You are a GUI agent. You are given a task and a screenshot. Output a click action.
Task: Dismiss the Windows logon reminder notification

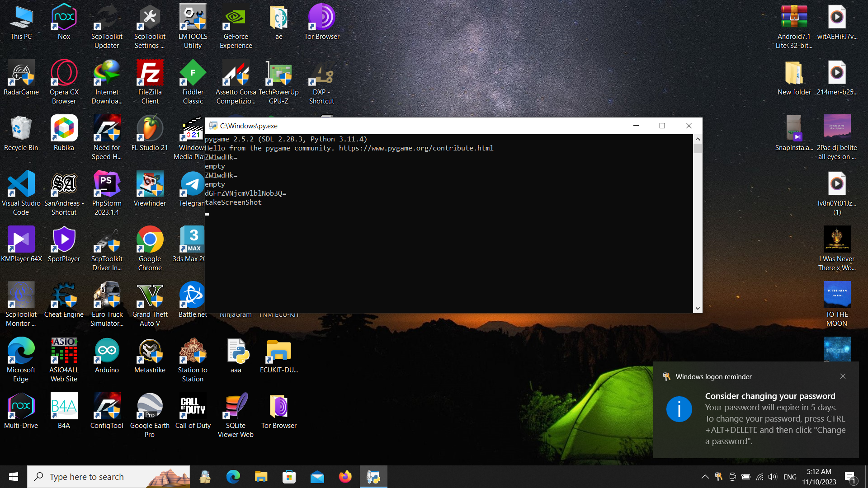pyautogui.click(x=843, y=376)
